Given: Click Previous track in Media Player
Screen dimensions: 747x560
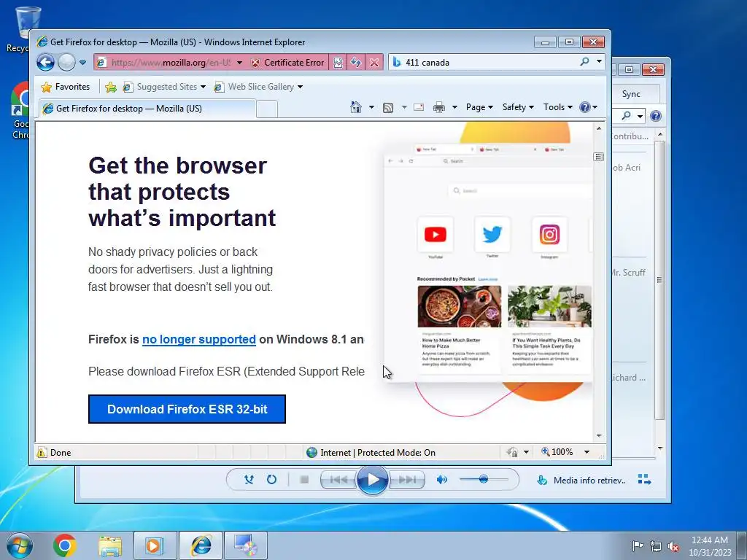Looking at the screenshot, I should tap(338, 480).
